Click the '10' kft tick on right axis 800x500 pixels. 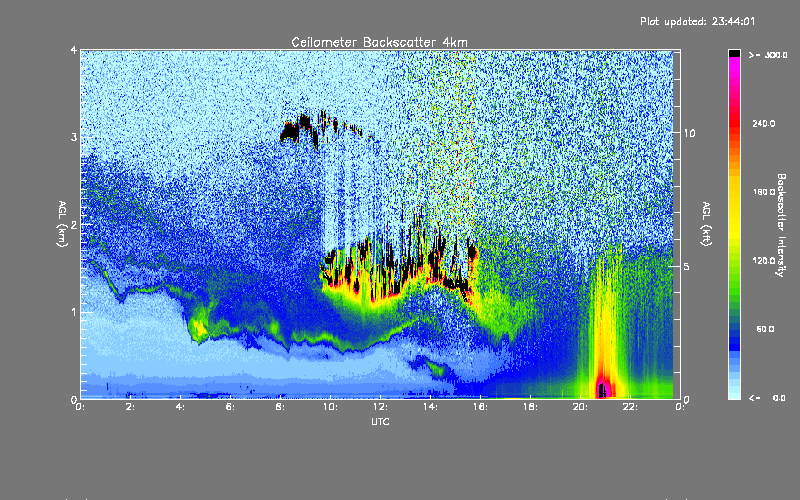tap(689, 133)
